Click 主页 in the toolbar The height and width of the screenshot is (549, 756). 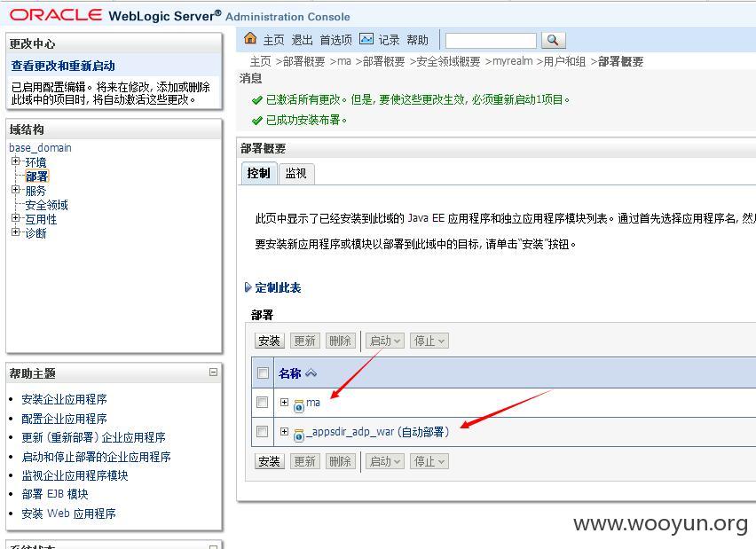click(x=274, y=40)
